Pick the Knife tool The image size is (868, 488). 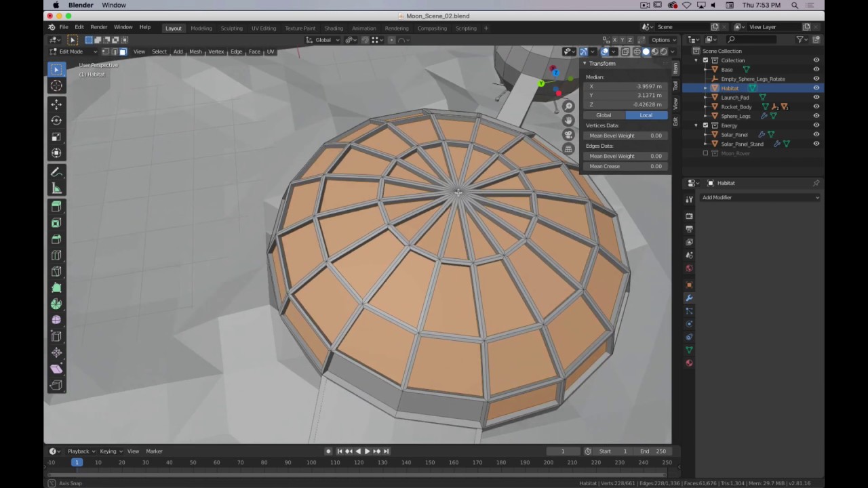tap(56, 272)
